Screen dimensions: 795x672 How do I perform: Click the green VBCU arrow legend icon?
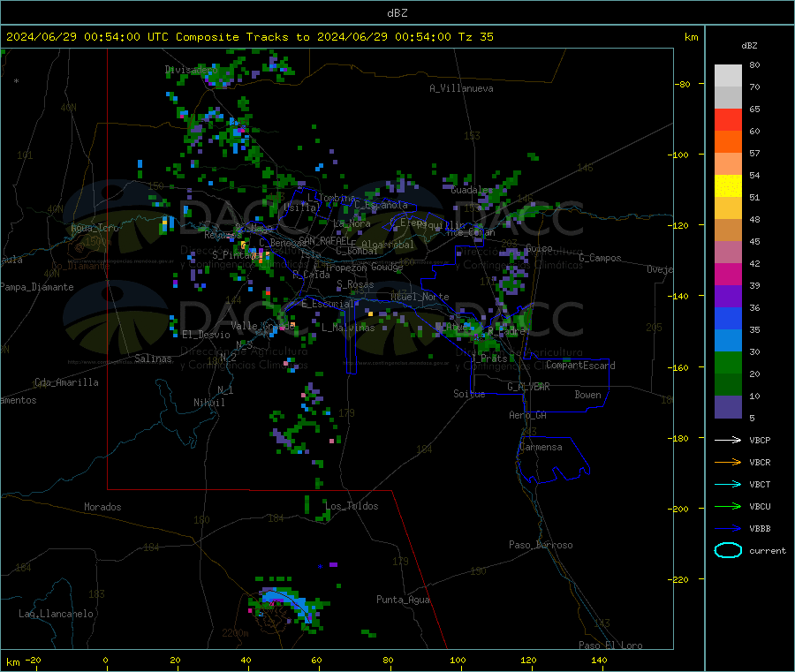click(x=728, y=506)
